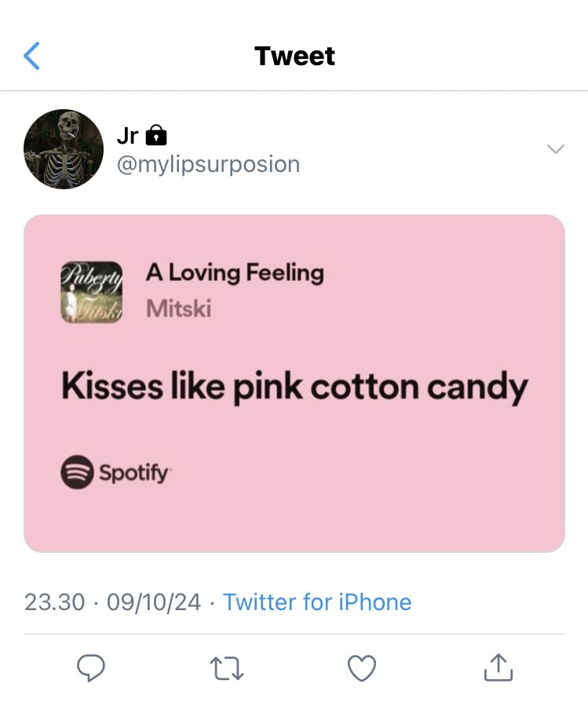Tap the display name Jr

[x=127, y=135]
